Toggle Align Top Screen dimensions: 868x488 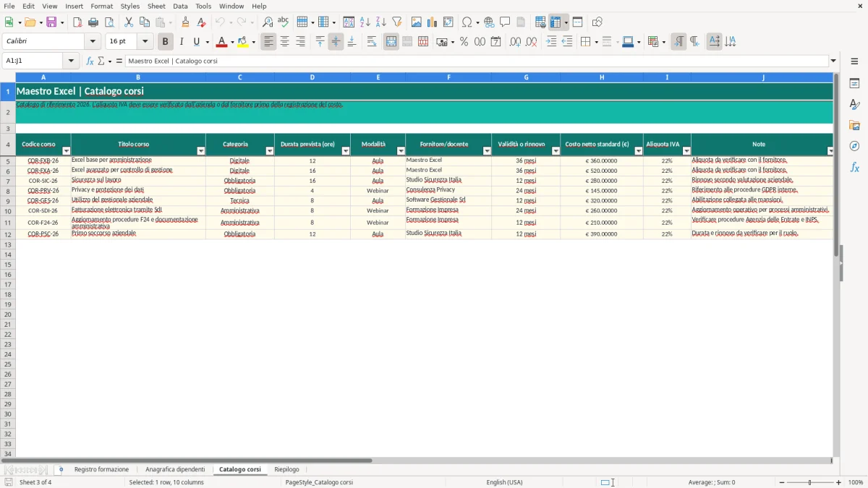click(320, 42)
